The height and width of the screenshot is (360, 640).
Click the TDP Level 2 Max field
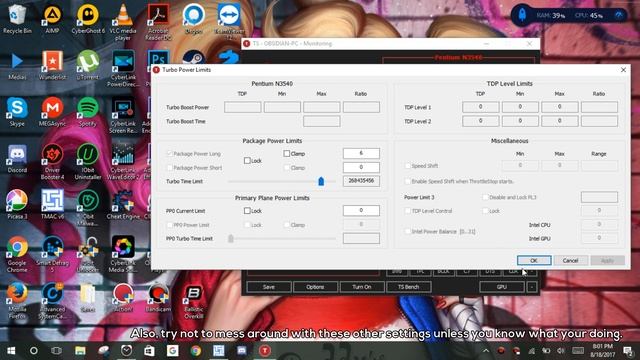(560, 121)
